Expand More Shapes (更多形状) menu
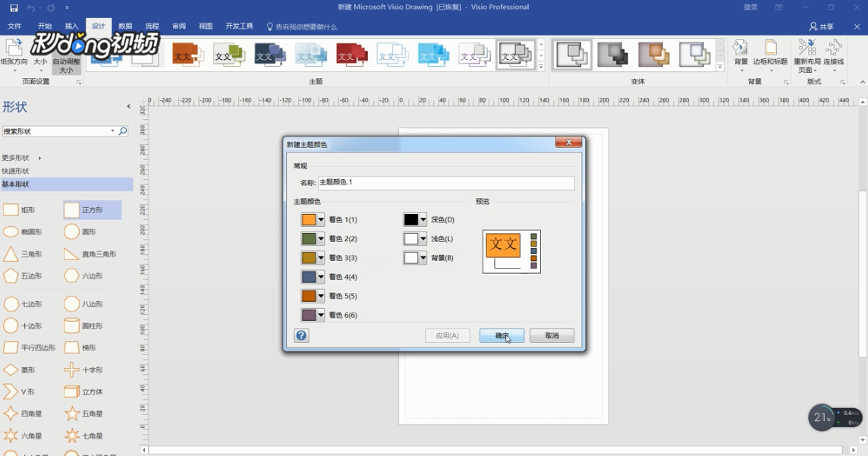 [x=21, y=158]
